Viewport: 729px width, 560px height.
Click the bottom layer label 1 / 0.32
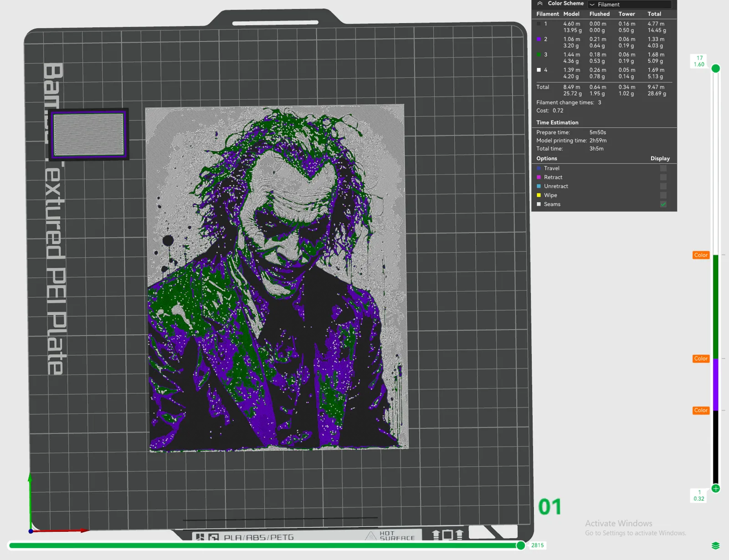click(699, 495)
